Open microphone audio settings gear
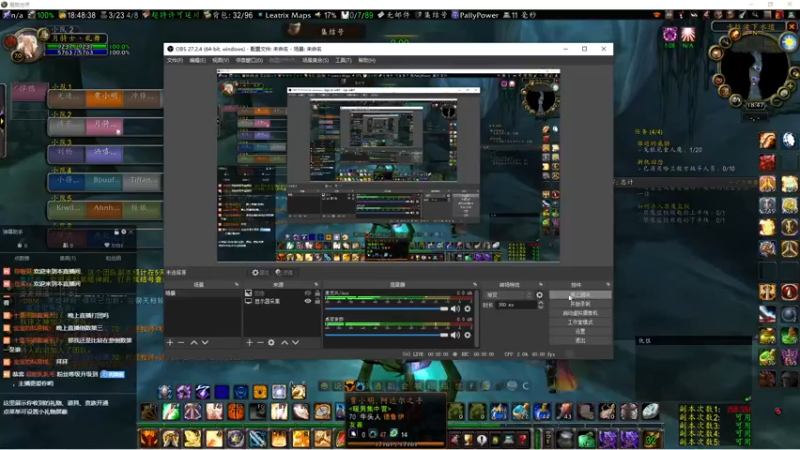The height and width of the screenshot is (450, 800). coord(467,309)
